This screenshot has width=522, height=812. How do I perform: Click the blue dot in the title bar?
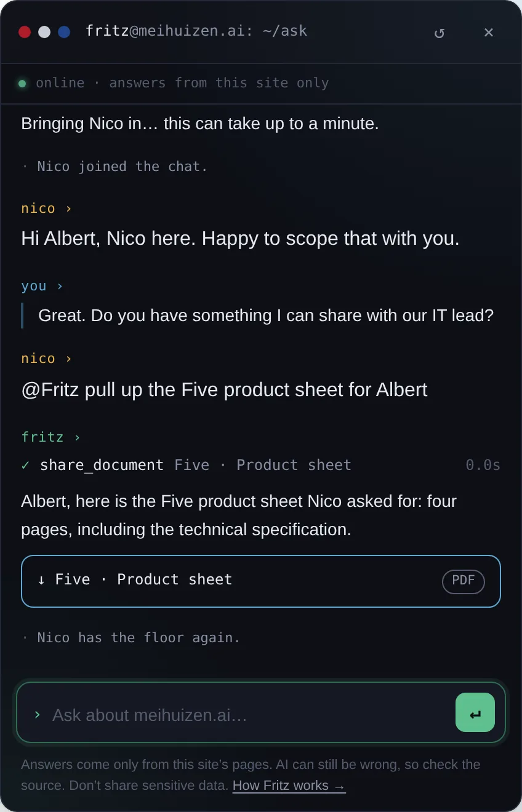(64, 32)
